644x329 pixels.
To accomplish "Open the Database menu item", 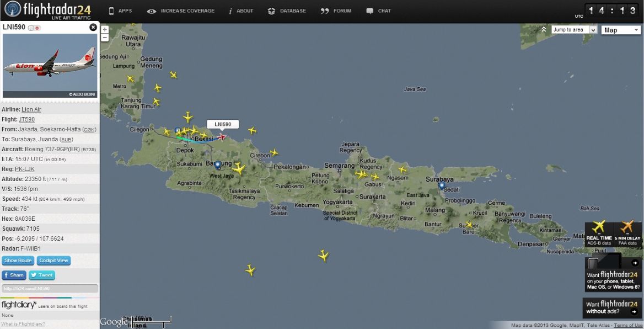I will tap(287, 11).
